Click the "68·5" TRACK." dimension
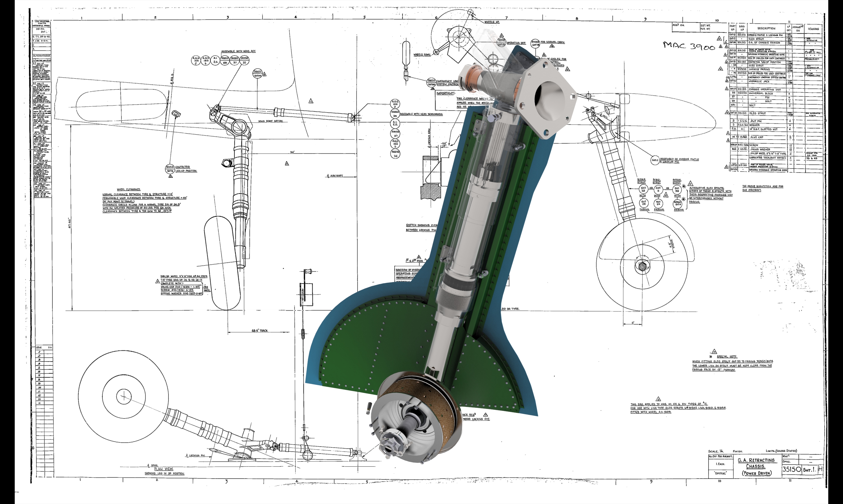The image size is (843, 504). click(260, 330)
